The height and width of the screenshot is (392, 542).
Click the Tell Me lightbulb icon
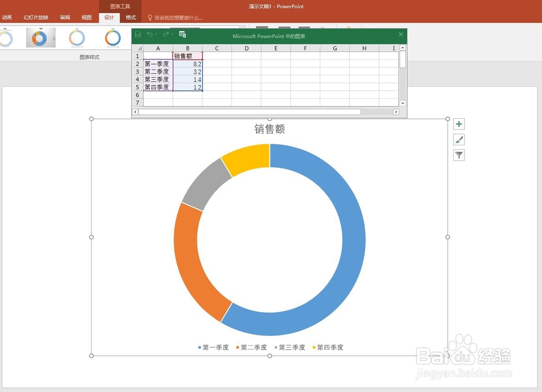pyautogui.click(x=150, y=17)
